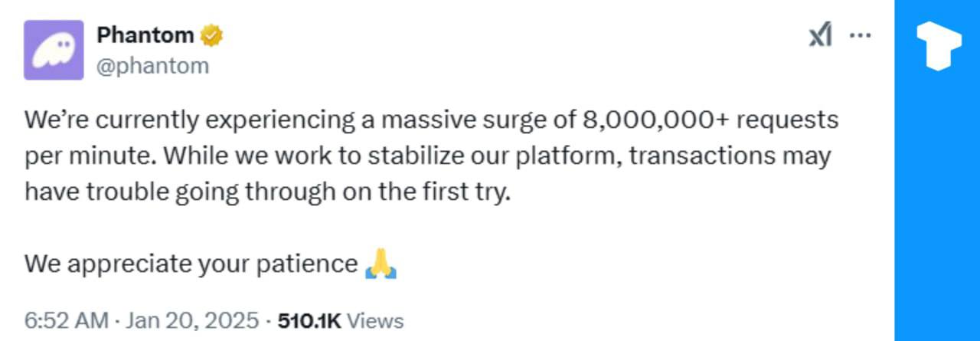
Task: Click the 'We appreciate your patience' line
Action: 191,264
